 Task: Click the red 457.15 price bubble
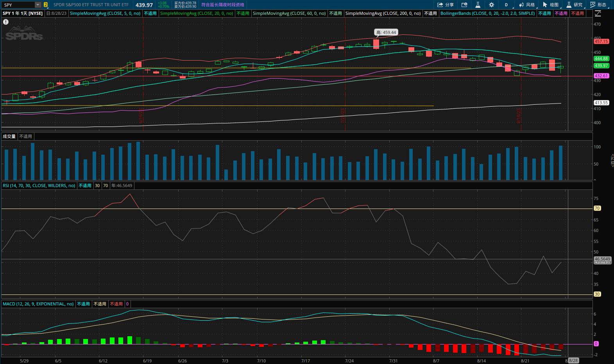coord(601,41)
